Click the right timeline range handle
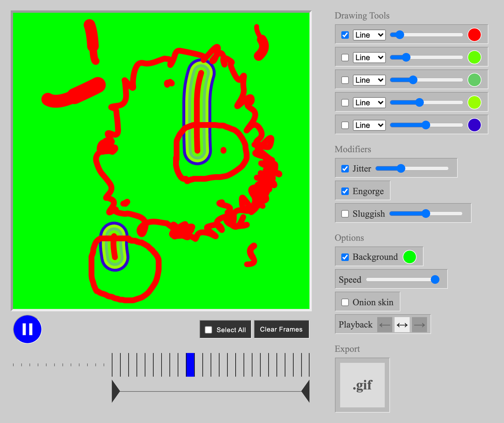 (x=305, y=392)
